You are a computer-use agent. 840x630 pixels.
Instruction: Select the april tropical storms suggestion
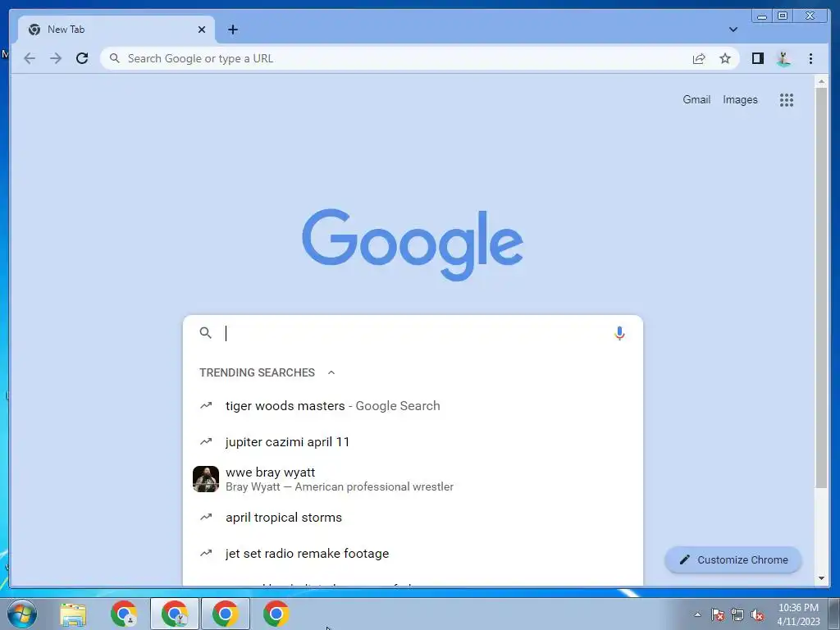tap(413, 517)
